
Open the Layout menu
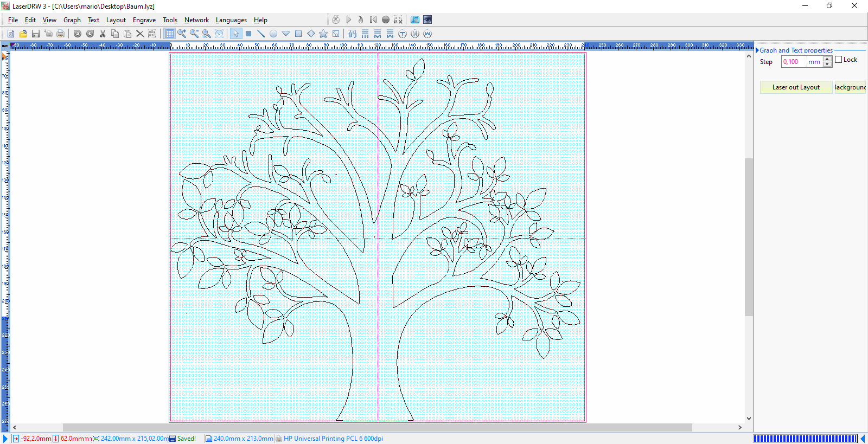pyautogui.click(x=116, y=20)
